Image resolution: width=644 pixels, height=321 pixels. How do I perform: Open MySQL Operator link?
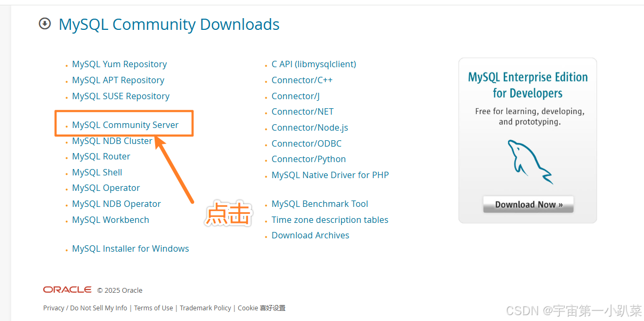pos(106,188)
